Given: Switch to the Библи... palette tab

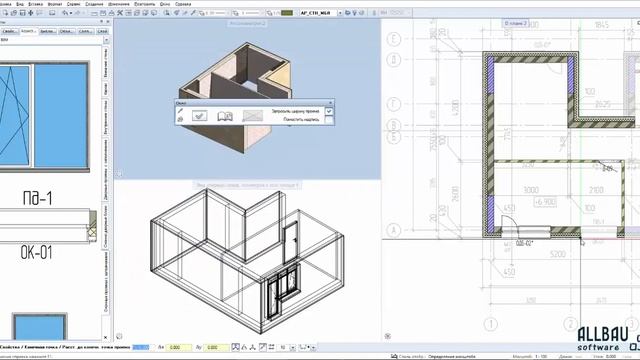Looking at the screenshot, I should point(48,31).
